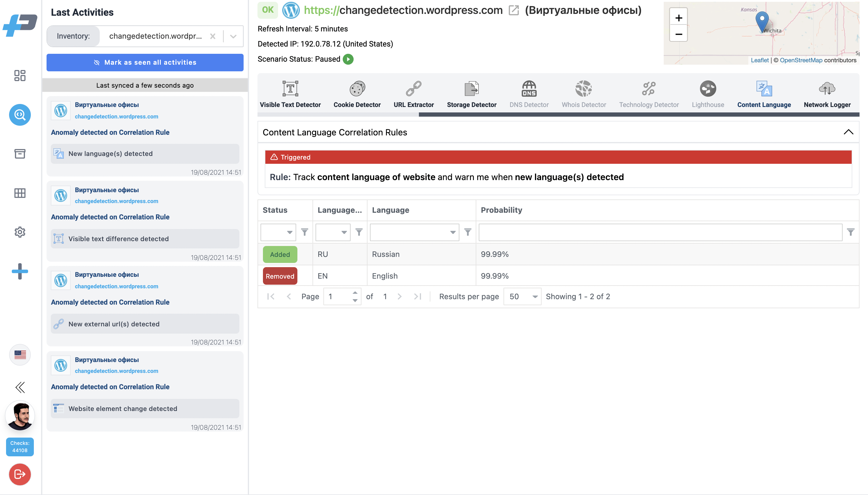This screenshot has width=868, height=495.
Task: Open the https://changedetection.wordpress.com header link
Action: pos(403,10)
